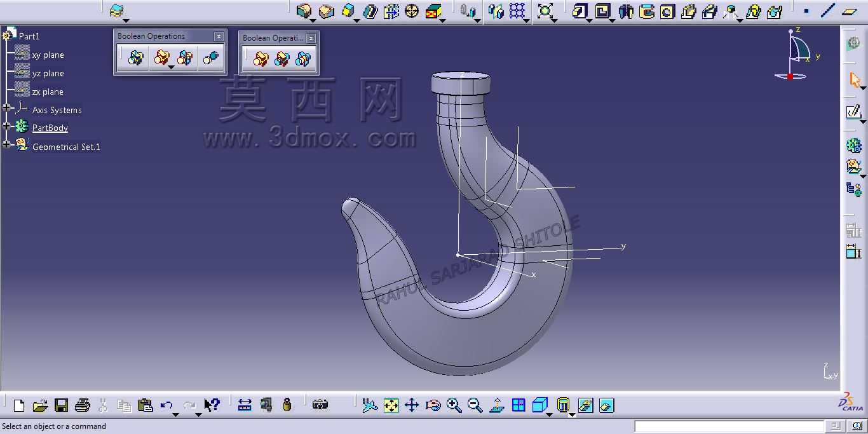Select the Pan view tool
This screenshot has width=868, height=434.
412,405
